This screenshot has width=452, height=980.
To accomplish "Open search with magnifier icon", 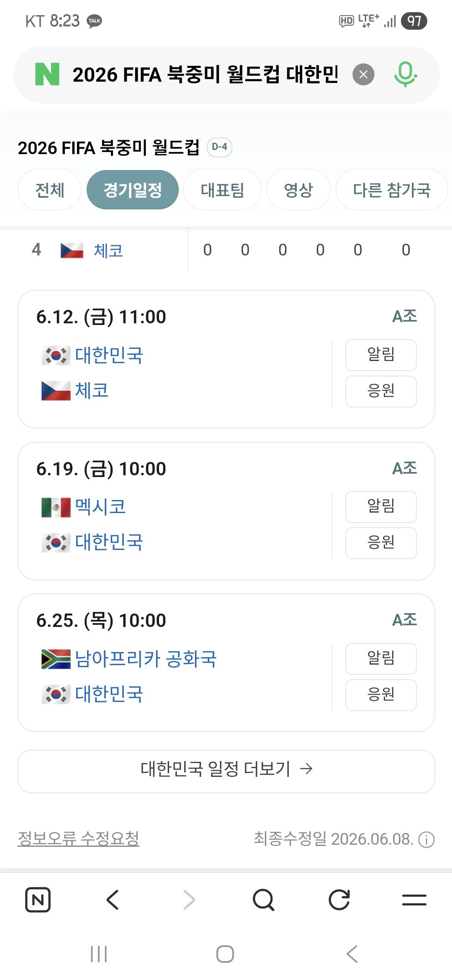I will [x=264, y=900].
